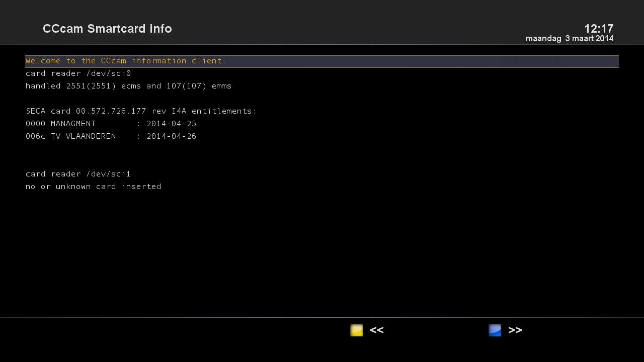This screenshot has height=362, width=644.
Task: Select the SECA card entitlements line
Action: tap(141, 111)
